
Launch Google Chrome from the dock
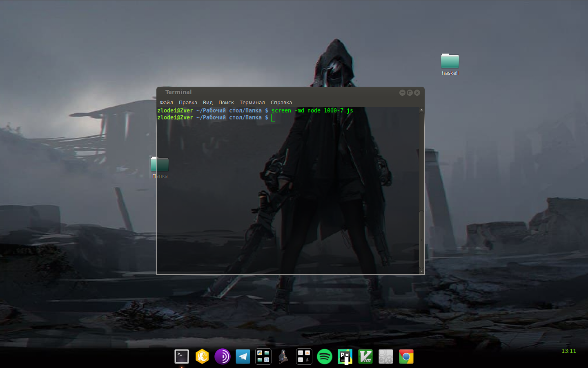(406, 357)
